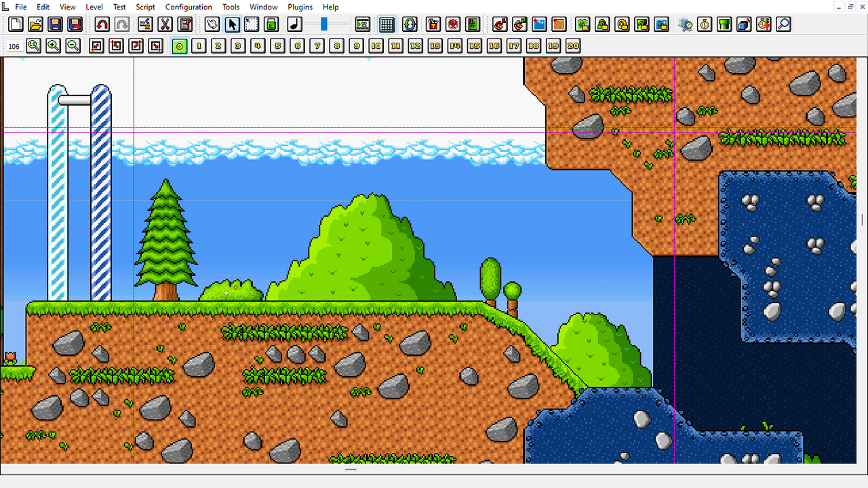
Task: Open the search tool with magnifier icon
Action: coord(782,24)
